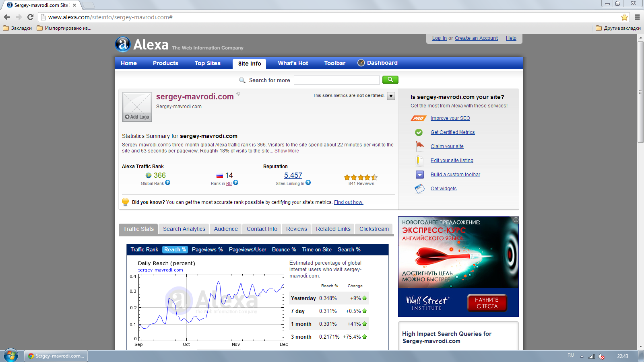Viewport: 644px width, 362px height.
Task: Open the Chrome menu icon
Action: 637,17
